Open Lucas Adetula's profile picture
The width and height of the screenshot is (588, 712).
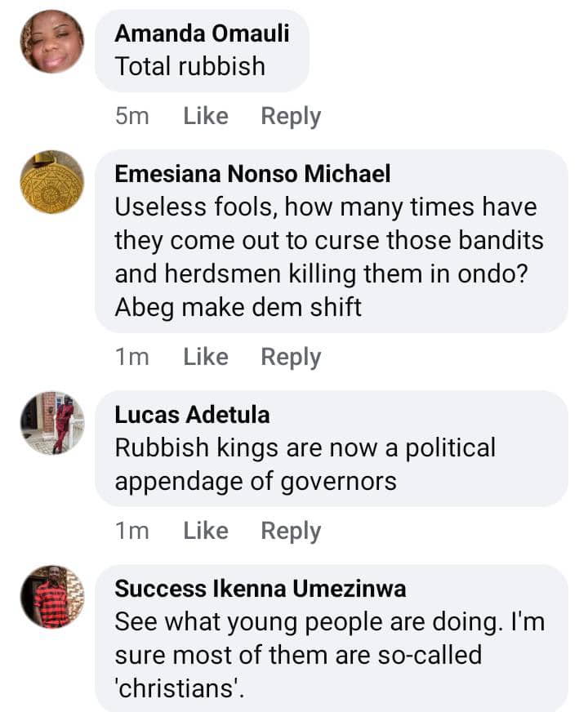click(51, 422)
